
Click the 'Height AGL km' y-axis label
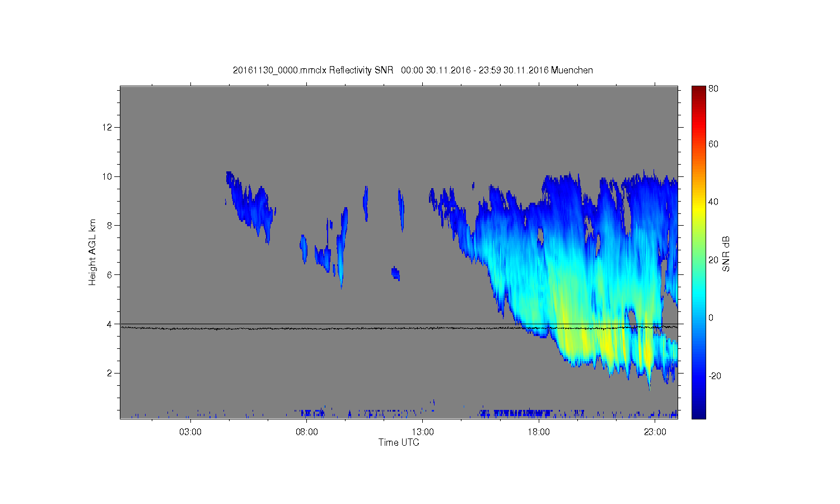point(92,252)
